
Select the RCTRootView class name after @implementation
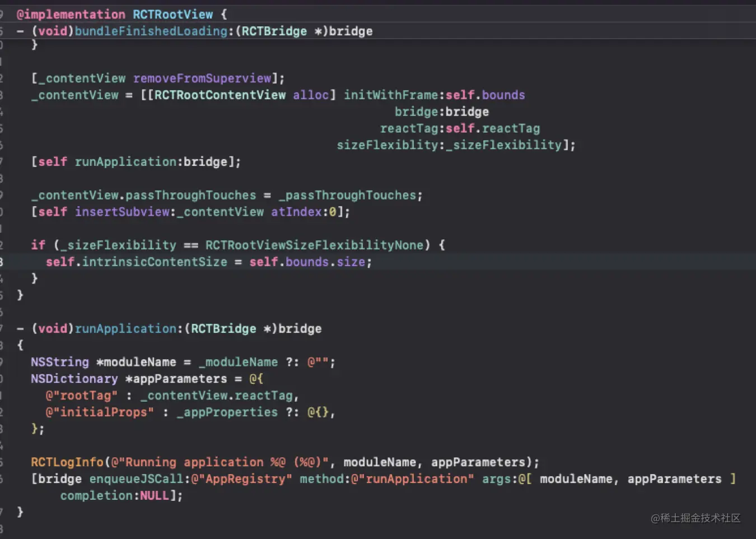pos(172,15)
